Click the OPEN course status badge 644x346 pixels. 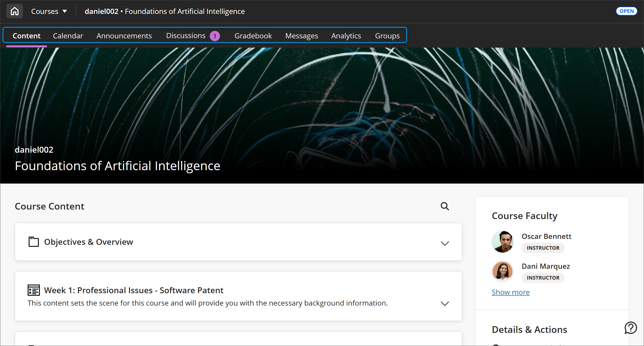click(x=626, y=11)
